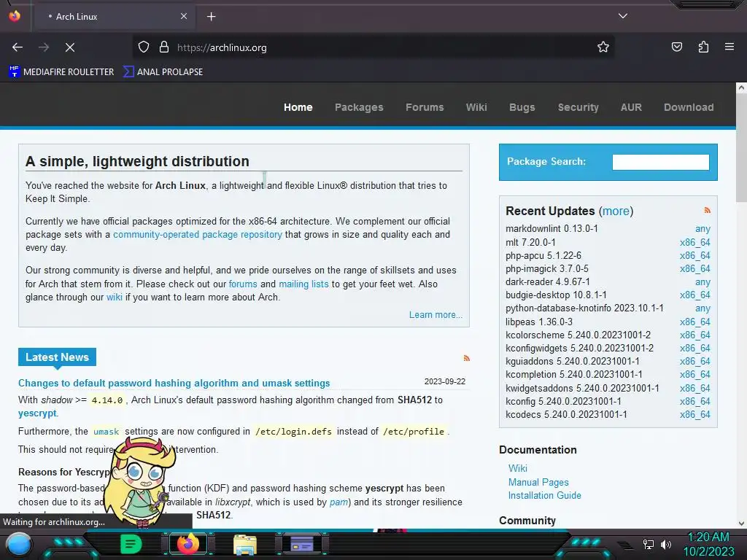The width and height of the screenshot is (747, 560).
Task: Open the Documentation Wiki link
Action: pos(517,468)
